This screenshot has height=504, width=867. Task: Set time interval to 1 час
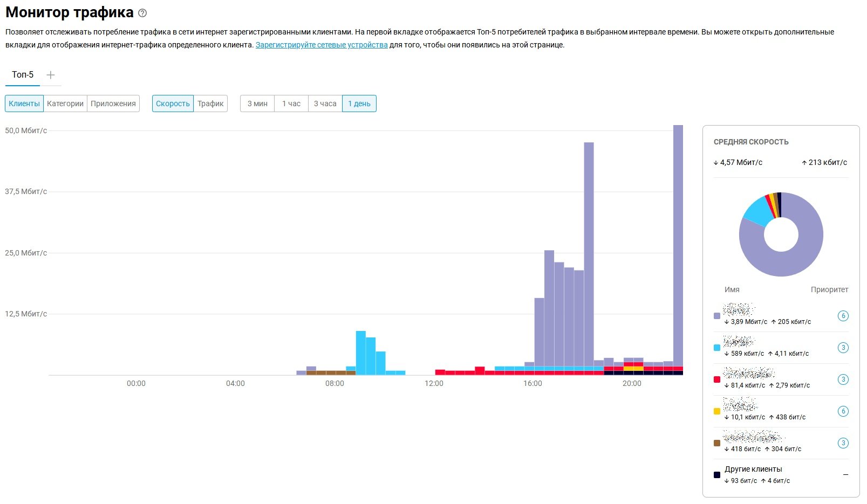coord(291,103)
